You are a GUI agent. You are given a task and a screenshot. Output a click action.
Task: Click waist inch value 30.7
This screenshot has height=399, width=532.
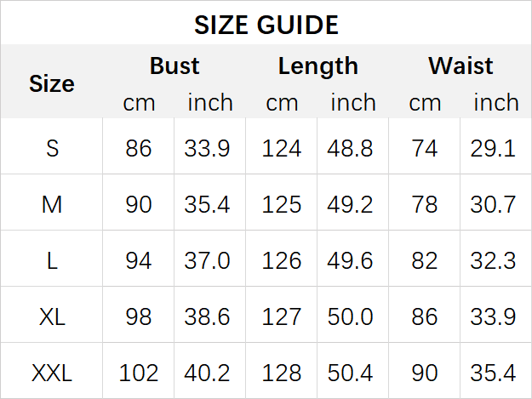(494, 204)
